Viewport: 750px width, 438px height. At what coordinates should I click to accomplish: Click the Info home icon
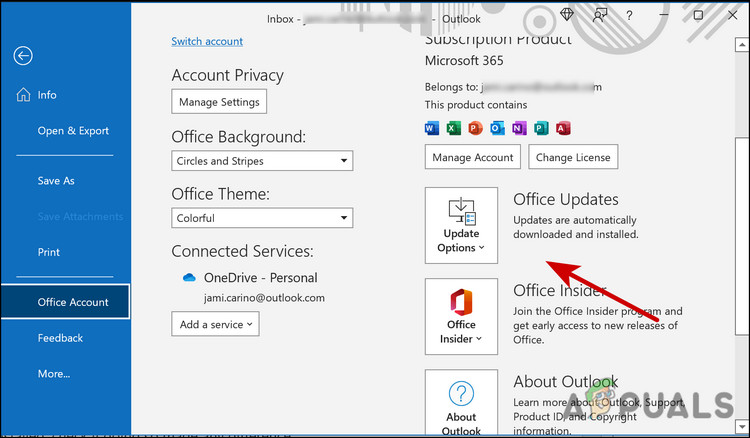click(23, 95)
